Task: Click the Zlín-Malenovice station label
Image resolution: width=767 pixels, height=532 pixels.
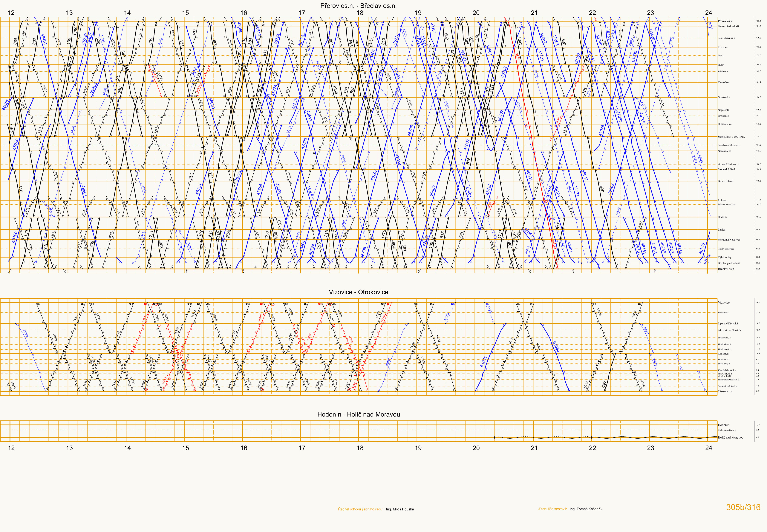Action: click(727, 370)
